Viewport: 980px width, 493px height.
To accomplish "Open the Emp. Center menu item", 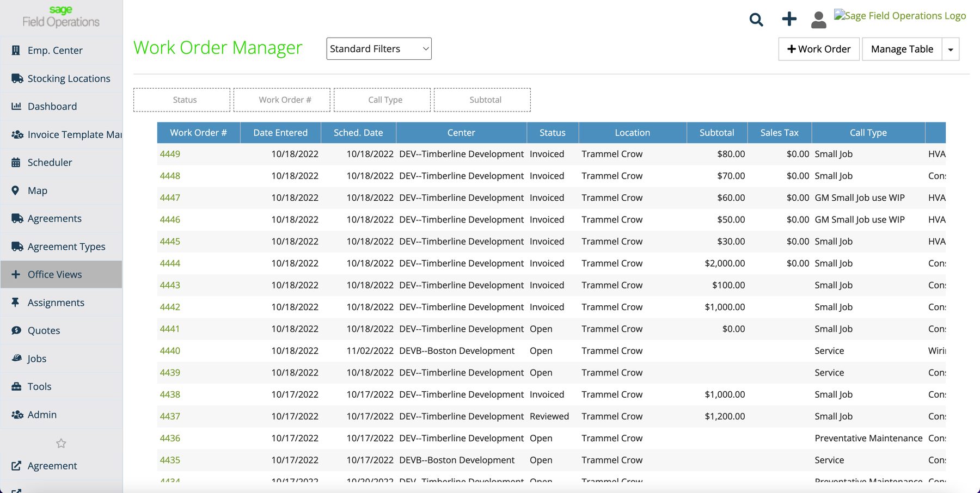I will coord(61,50).
